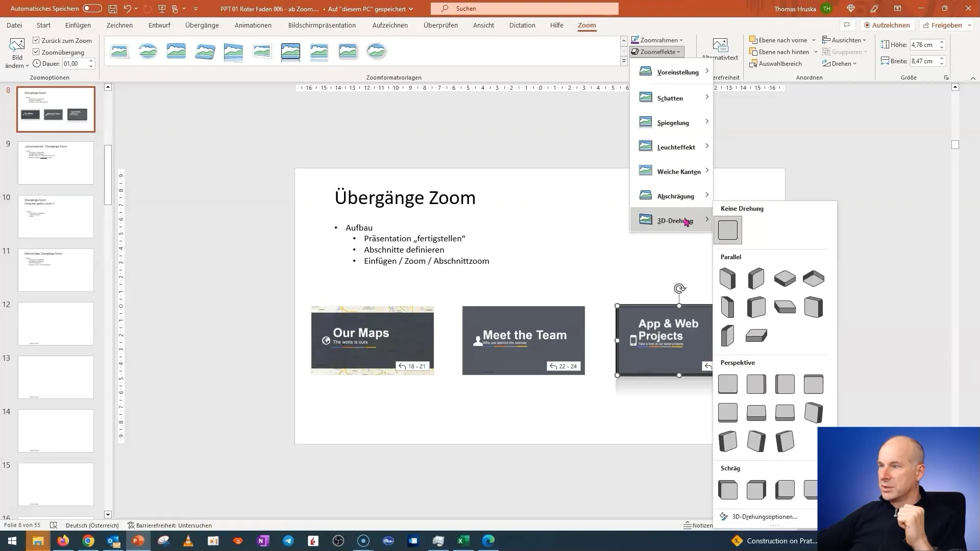Enable the Keine Drehung rotation option
This screenshot has width=980, height=551.
click(x=727, y=230)
